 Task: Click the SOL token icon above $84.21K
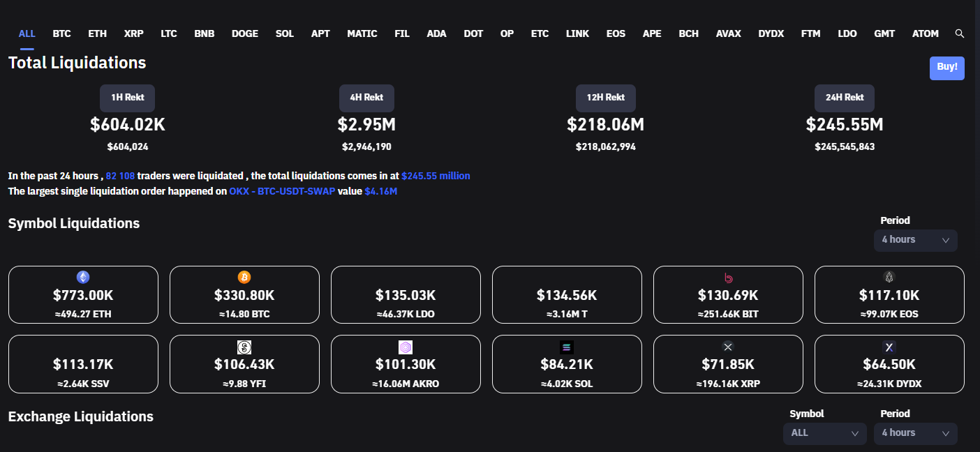pyautogui.click(x=567, y=347)
